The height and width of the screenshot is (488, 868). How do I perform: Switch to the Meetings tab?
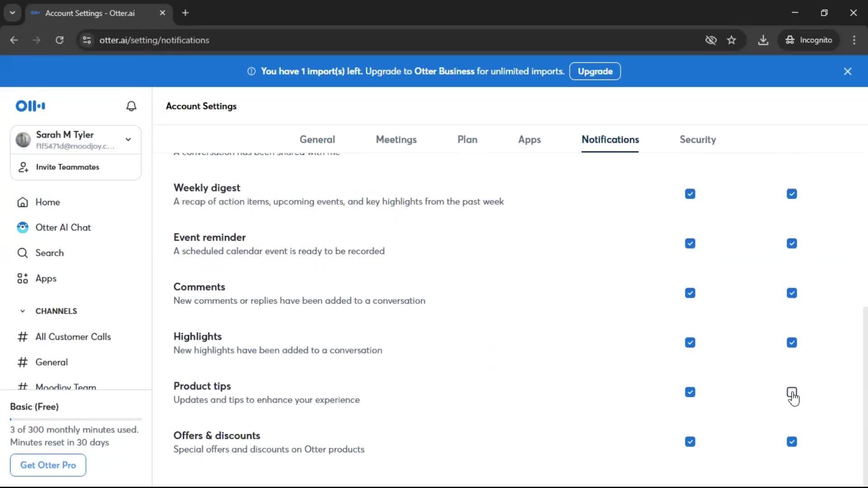(396, 140)
